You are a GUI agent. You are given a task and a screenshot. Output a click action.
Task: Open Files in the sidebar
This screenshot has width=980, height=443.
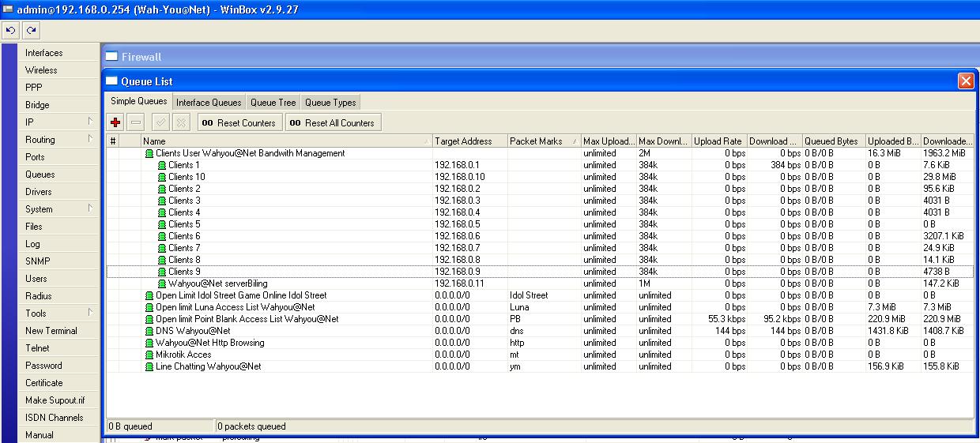[x=59, y=227]
